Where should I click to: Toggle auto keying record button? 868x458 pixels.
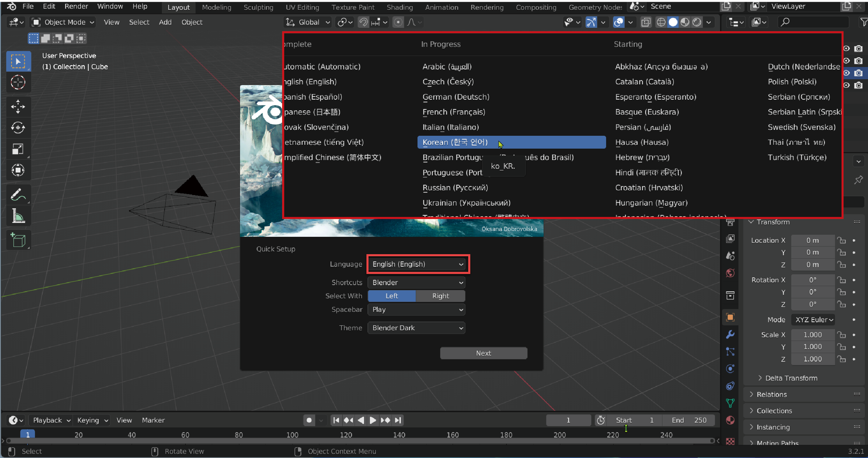click(309, 420)
